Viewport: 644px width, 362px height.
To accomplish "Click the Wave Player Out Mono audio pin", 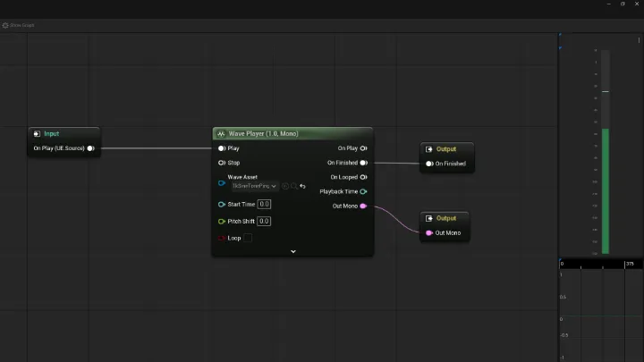I will tap(363, 206).
